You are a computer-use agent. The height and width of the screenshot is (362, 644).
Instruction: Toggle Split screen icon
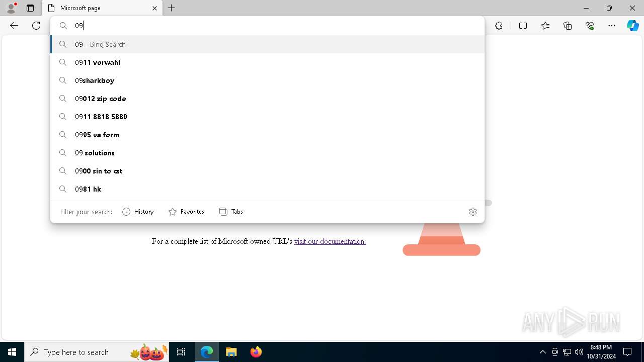coord(523,26)
